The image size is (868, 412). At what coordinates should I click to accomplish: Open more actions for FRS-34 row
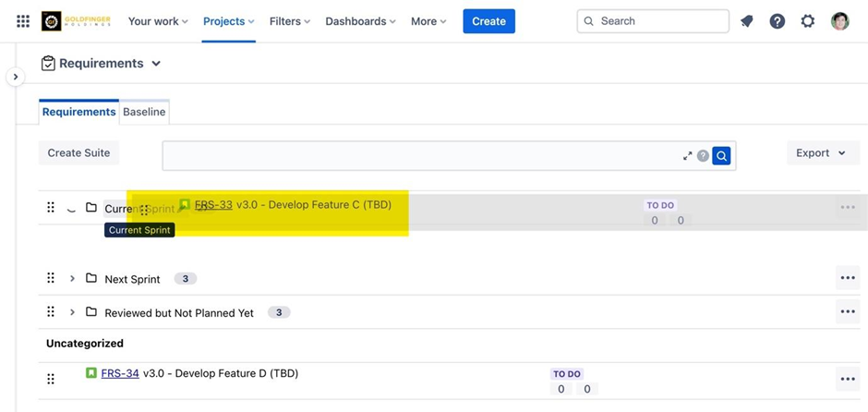tap(848, 379)
